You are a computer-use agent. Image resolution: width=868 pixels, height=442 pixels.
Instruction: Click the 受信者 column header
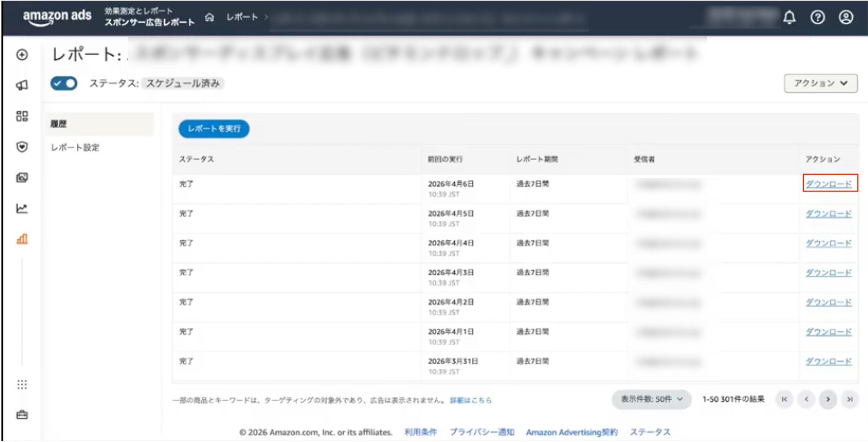tap(644, 159)
